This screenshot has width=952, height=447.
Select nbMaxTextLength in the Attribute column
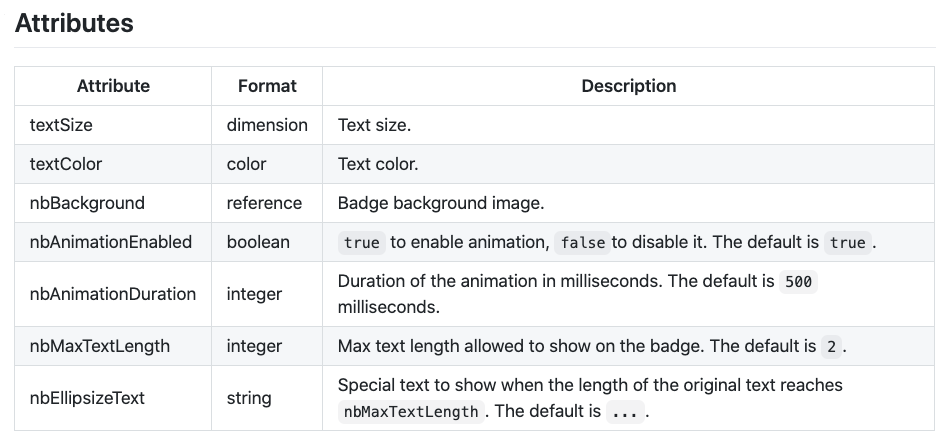100,346
